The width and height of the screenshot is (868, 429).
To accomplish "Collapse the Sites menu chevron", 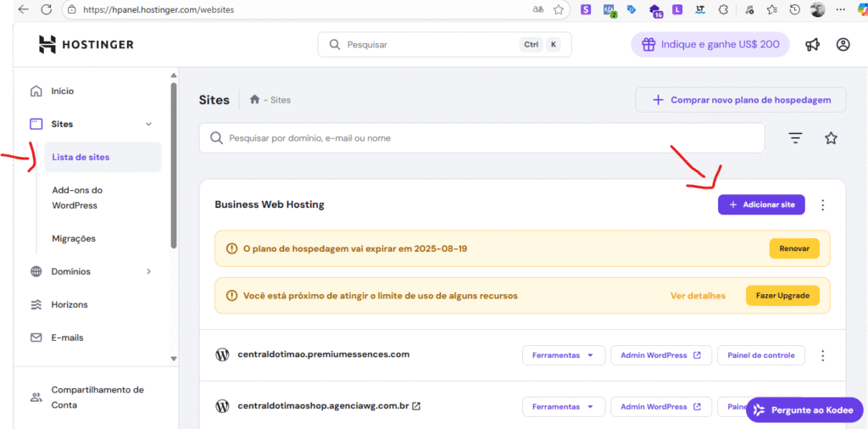I will [148, 124].
